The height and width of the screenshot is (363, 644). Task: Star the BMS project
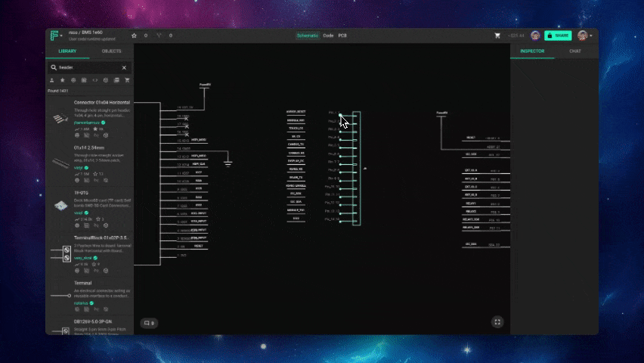[134, 36]
